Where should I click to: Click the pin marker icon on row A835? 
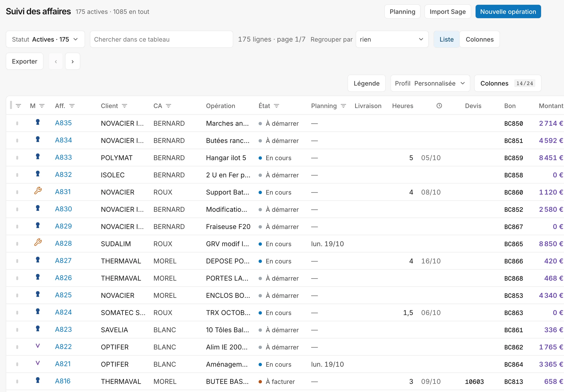coord(38,122)
